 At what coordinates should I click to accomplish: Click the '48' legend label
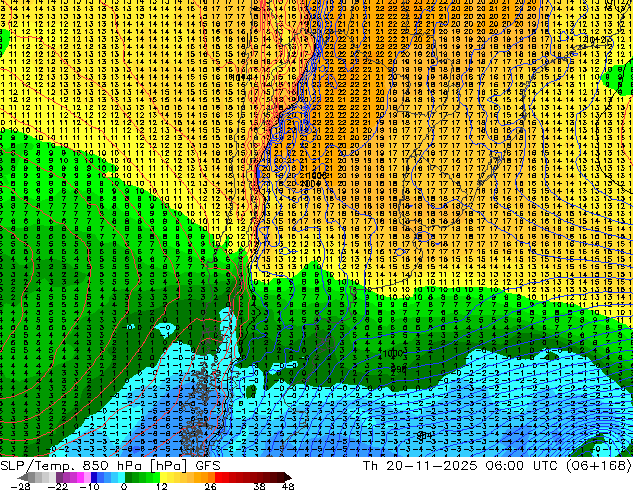[x=288, y=486]
